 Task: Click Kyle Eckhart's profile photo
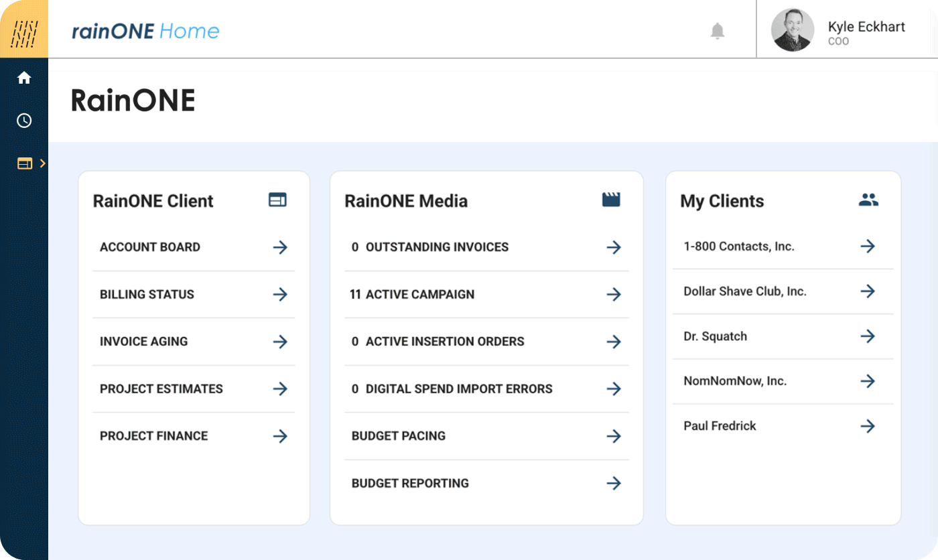(x=793, y=30)
